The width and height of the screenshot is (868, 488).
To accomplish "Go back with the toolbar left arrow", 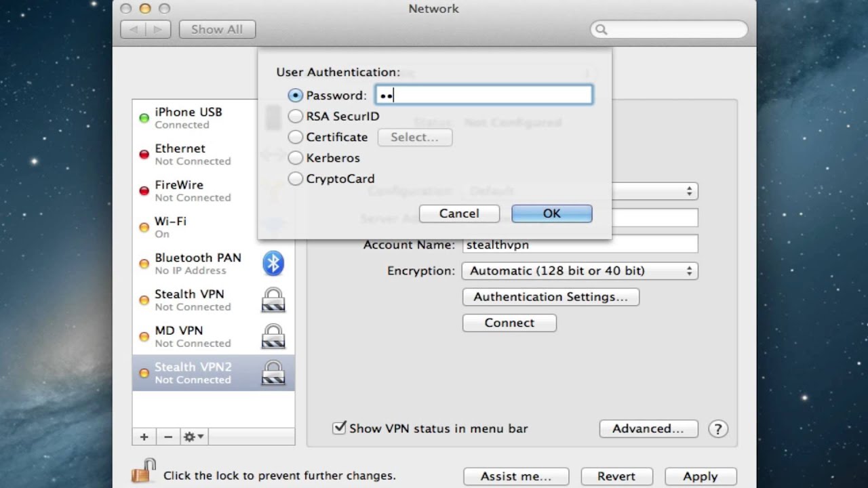I will tap(133, 30).
